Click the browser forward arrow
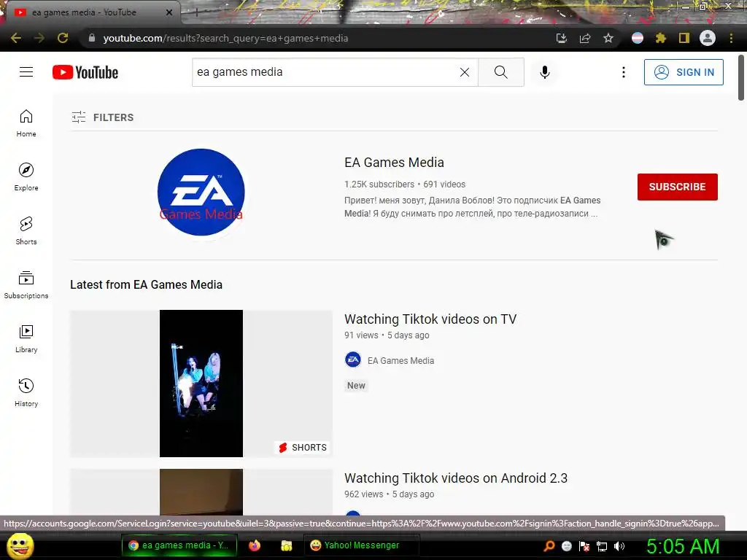The image size is (747, 560). coord(39,38)
